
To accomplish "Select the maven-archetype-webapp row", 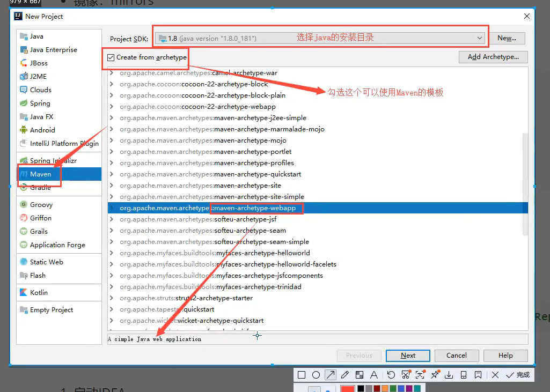I will 318,208.
